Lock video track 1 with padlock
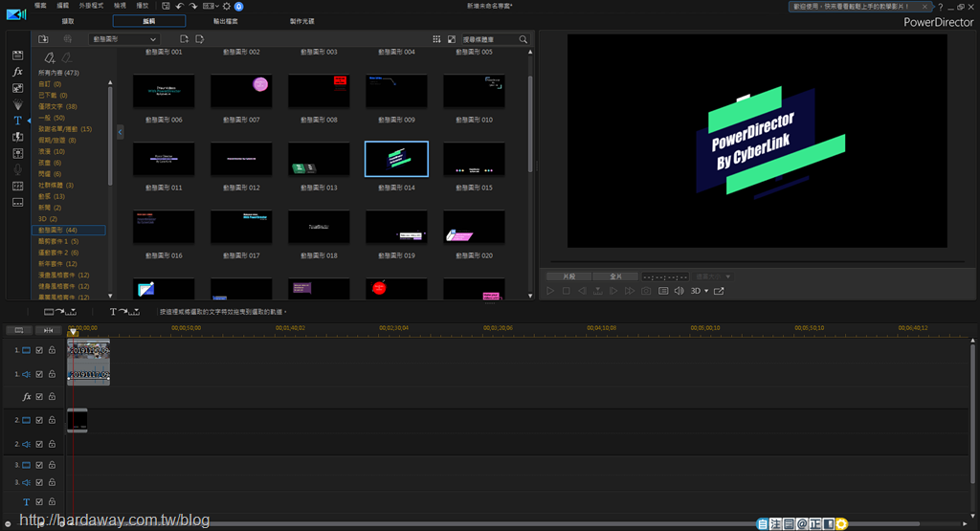The height and width of the screenshot is (531, 980). pyautogui.click(x=53, y=350)
